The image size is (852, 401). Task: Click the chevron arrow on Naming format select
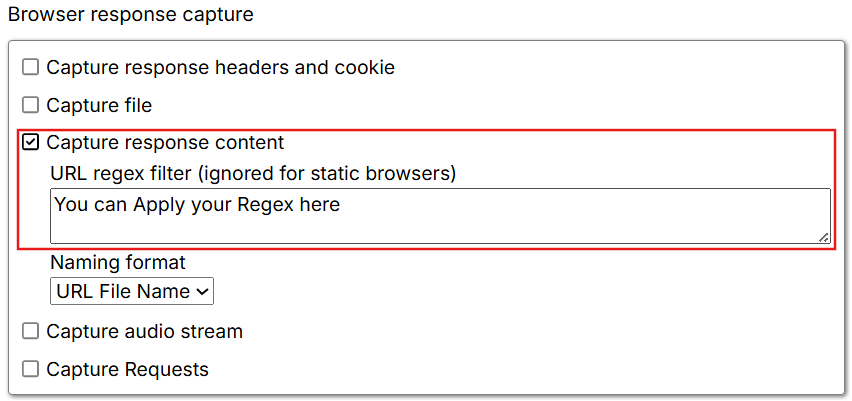point(202,291)
